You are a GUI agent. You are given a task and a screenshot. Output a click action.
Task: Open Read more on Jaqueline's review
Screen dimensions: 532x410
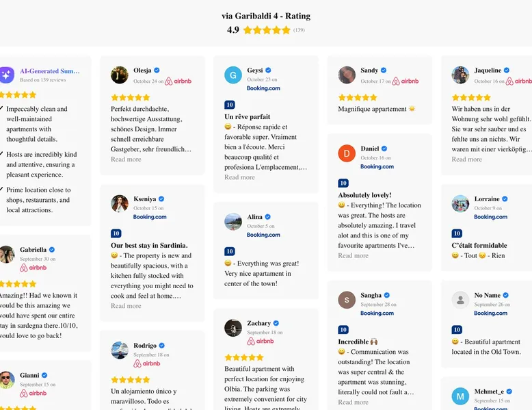tap(466, 159)
